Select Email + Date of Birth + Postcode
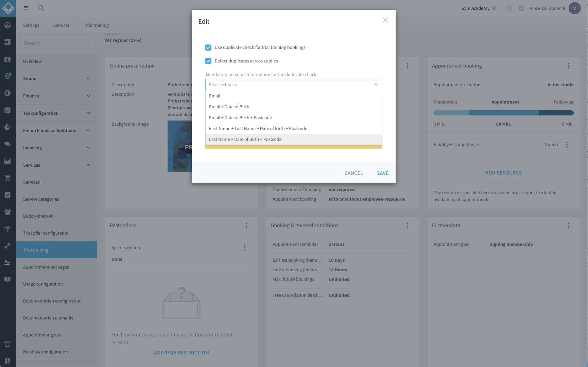This screenshot has width=588, height=367. pyautogui.click(x=294, y=118)
